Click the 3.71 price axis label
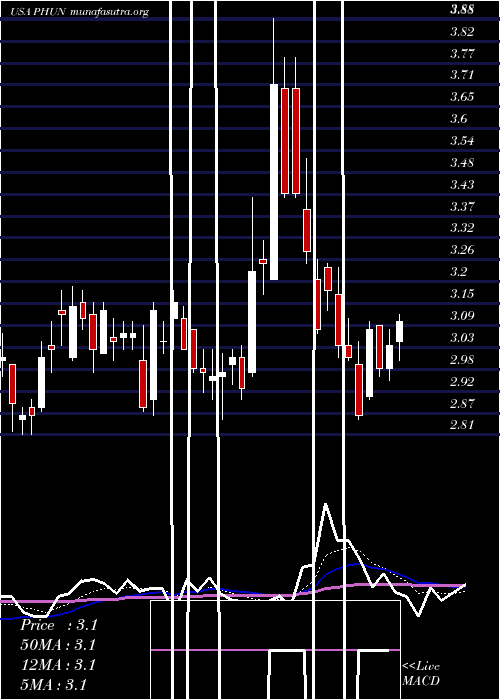The image size is (500, 700). pos(462,75)
